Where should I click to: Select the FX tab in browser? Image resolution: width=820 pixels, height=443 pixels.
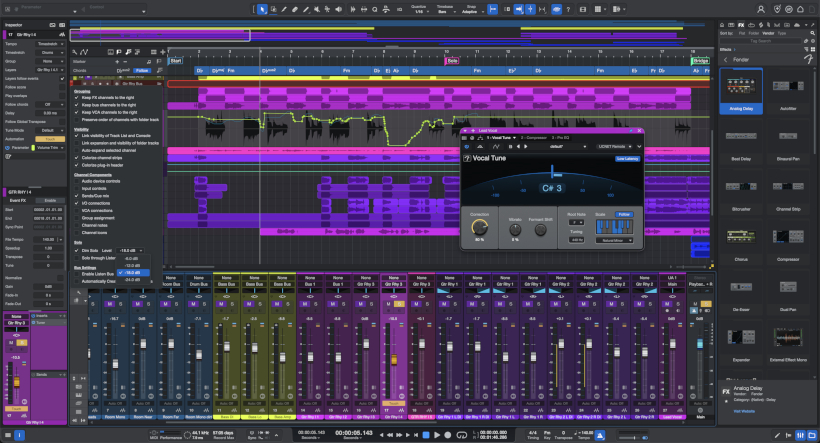pyautogui.click(x=741, y=25)
